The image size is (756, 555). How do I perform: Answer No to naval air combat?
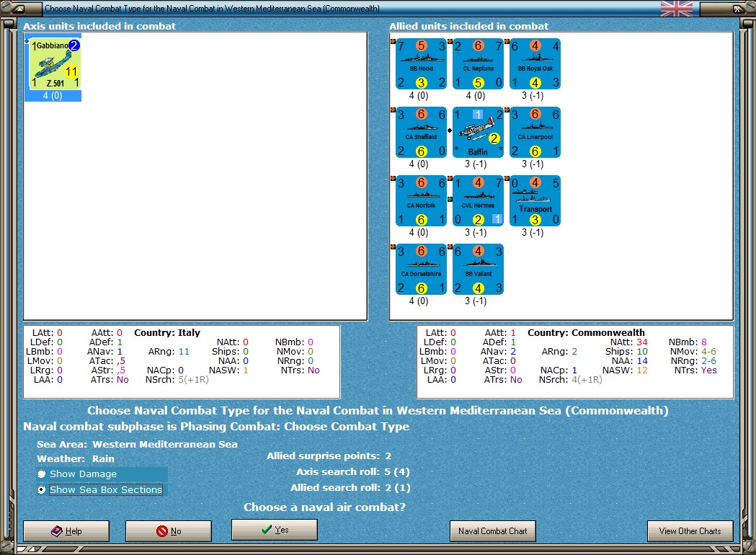(x=169, y=531)
